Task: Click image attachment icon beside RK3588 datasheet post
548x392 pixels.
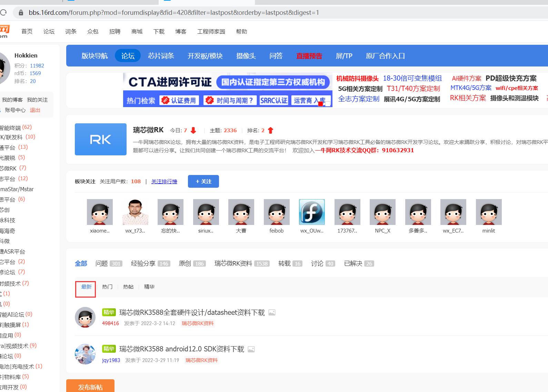Action: click(272, 312)
